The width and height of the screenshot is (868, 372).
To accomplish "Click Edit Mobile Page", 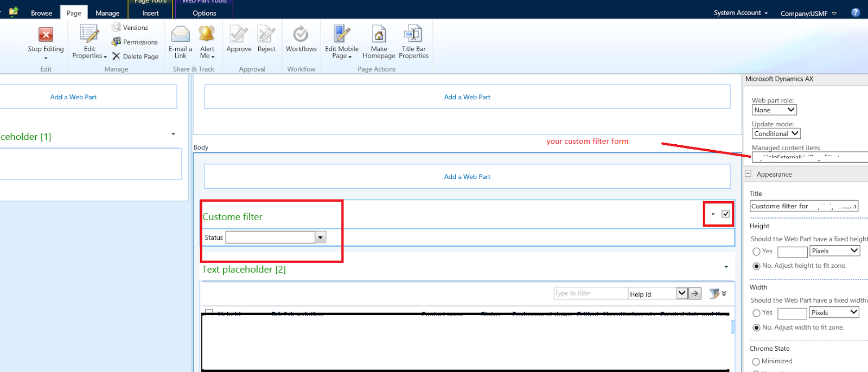I will (342, 42).
